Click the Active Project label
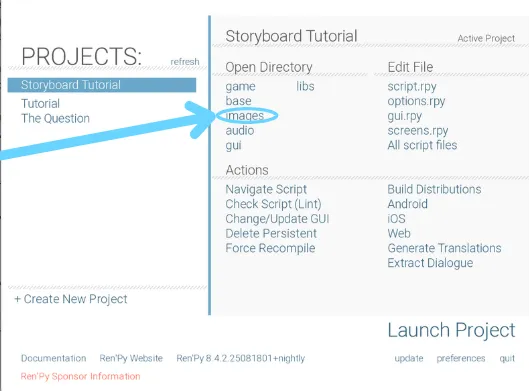 pyautogui.click(x=486, y=39)
